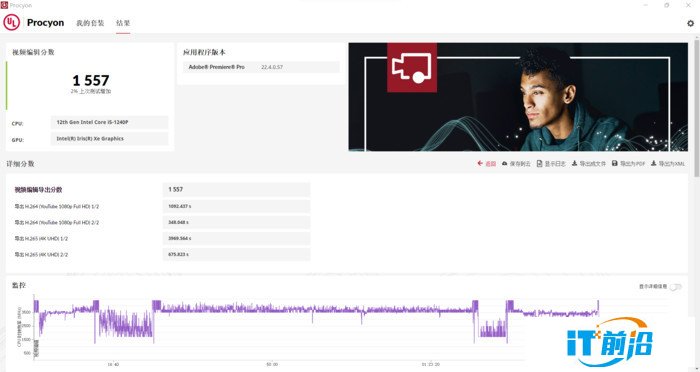
Task: Click the red back arrow icon
Action: [x=480, y=163]
